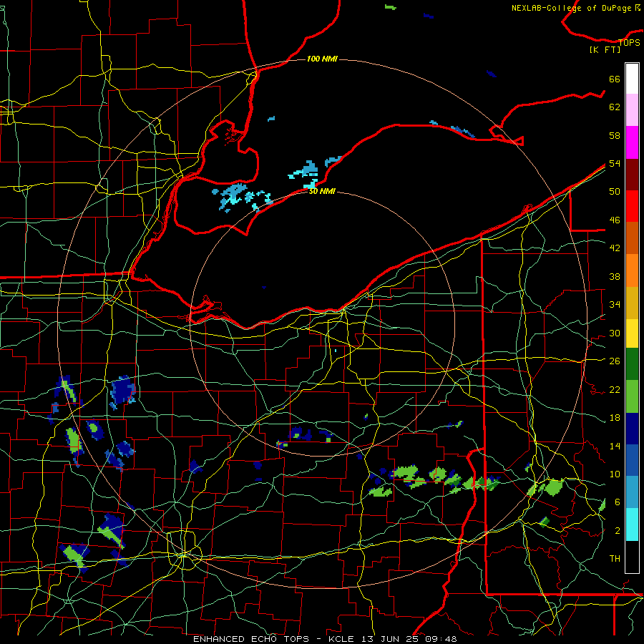Select the bright yellow legend swatch

(632, 333)
